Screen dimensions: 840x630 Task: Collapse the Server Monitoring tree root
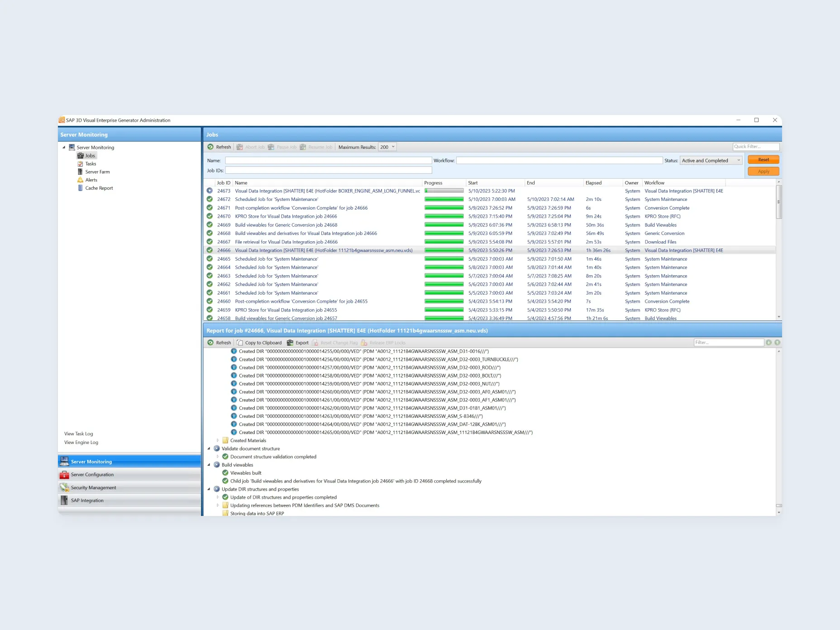(64, 148)
